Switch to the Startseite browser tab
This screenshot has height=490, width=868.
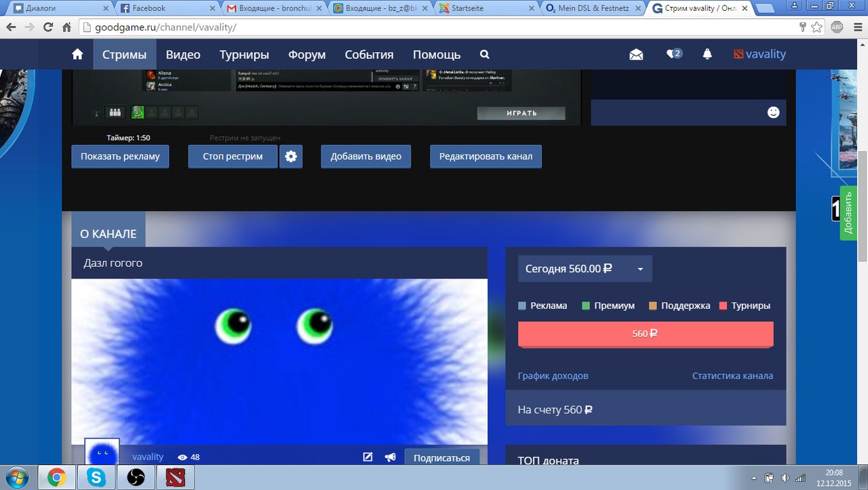coord(486,8)
